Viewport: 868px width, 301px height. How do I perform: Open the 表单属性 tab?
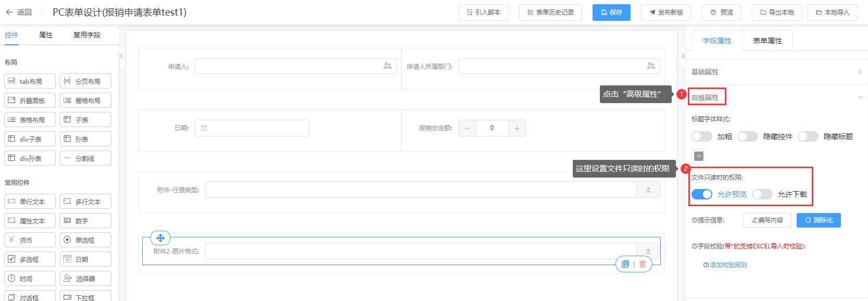pos(768,41)
